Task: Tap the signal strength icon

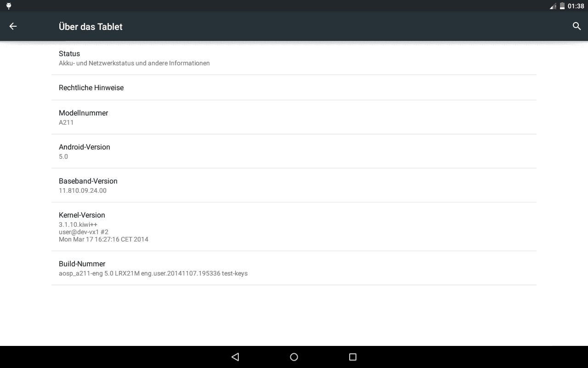Action: pyautogui.click(x=553, y=6)
